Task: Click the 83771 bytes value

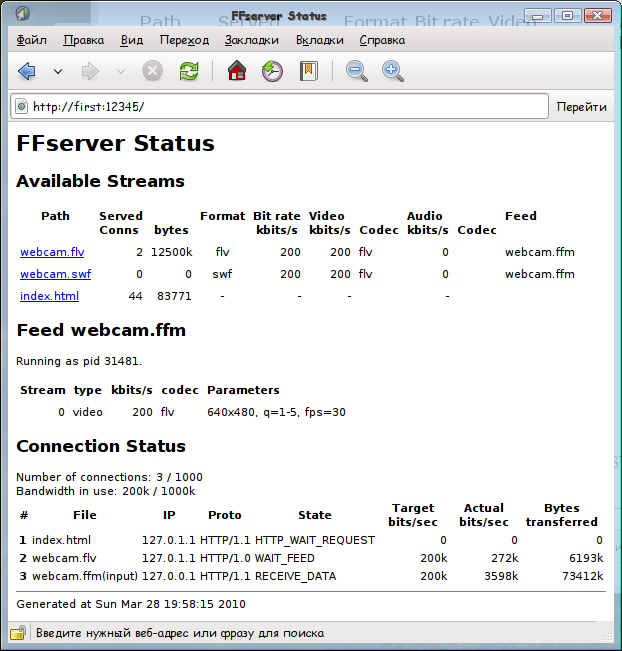Action: click(x=174, y=296)
